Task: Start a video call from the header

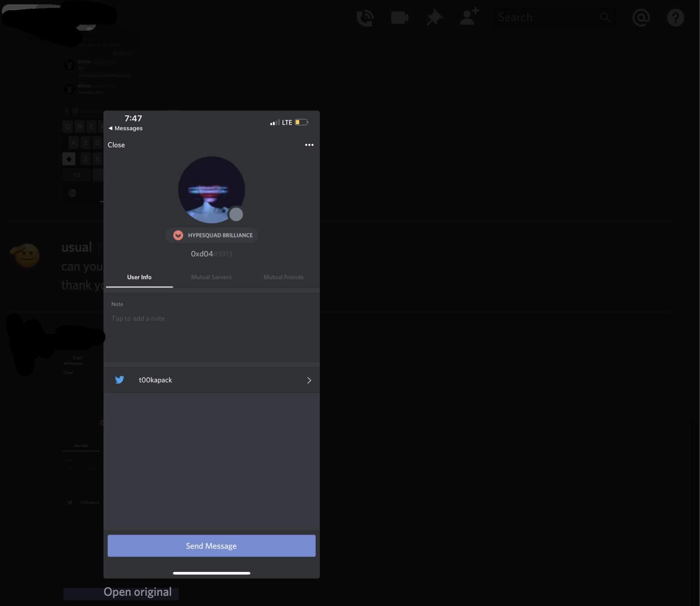Action: (400, 18)
